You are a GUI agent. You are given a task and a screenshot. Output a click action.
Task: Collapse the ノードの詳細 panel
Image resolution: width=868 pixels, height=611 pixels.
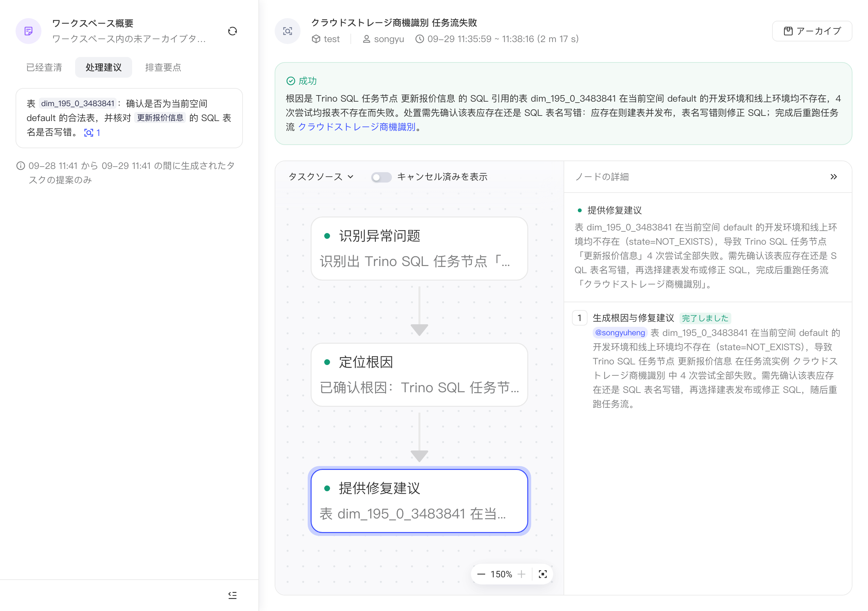pyautogui.click(x=834, y=177)
